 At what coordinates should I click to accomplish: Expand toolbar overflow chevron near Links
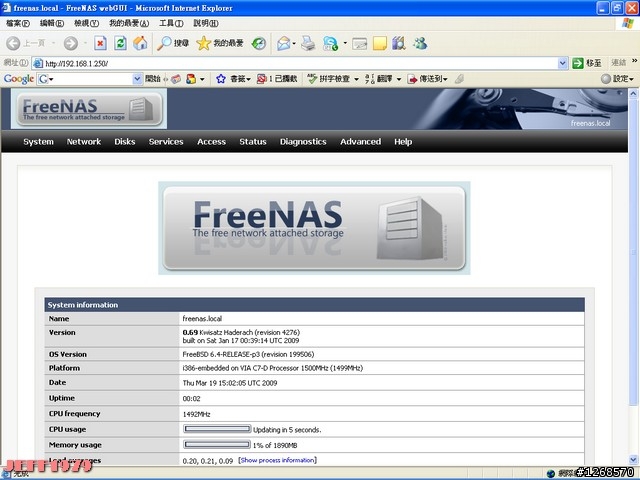pos(634,61)
